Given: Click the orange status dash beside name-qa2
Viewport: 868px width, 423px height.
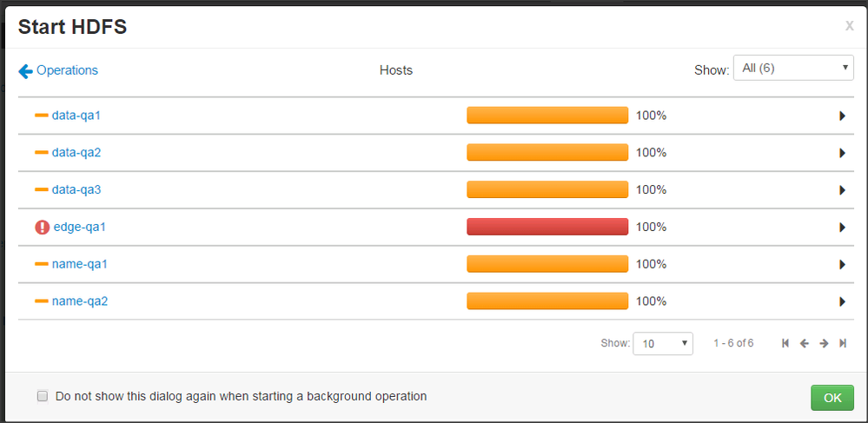Looking at the screenshot, I should click(41, 301).
